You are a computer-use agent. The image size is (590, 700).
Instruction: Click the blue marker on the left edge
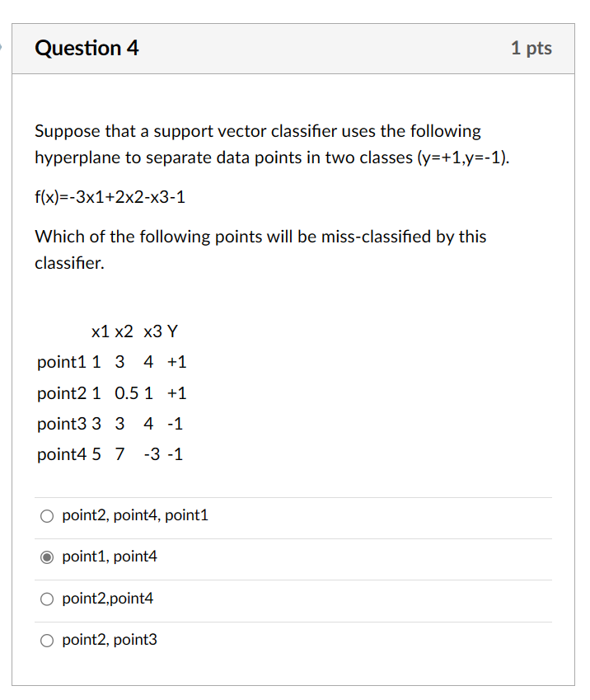[x=2, y=47]
